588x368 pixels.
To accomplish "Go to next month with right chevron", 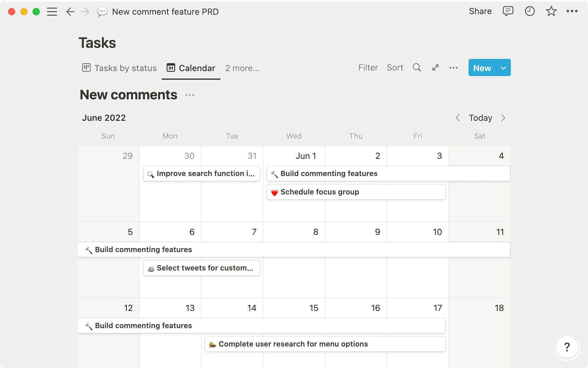I will point(503,118).
